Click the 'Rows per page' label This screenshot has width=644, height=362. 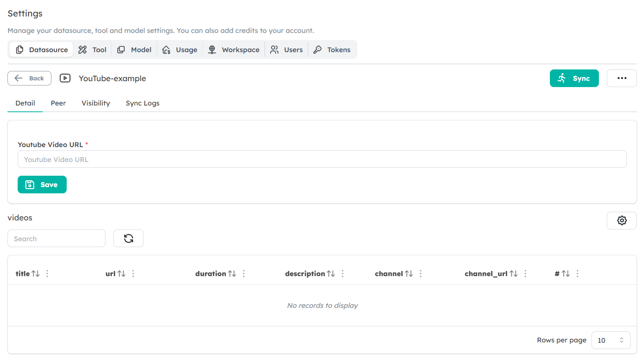click(x=562, y=340)
